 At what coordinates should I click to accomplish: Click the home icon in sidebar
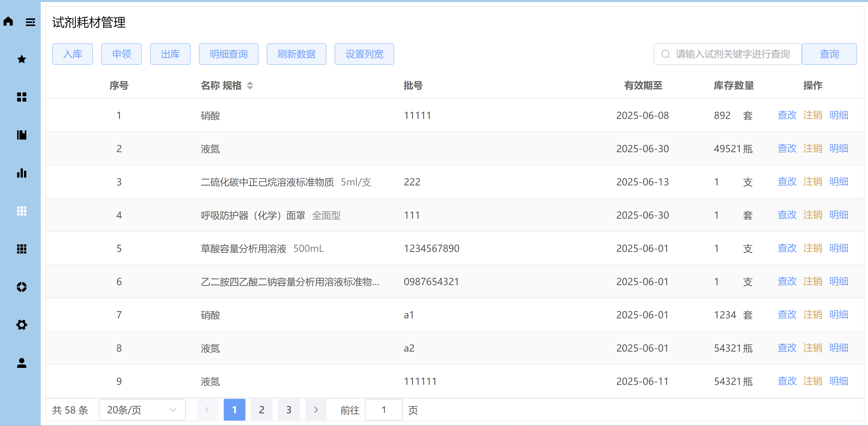[x=8, y=21]
